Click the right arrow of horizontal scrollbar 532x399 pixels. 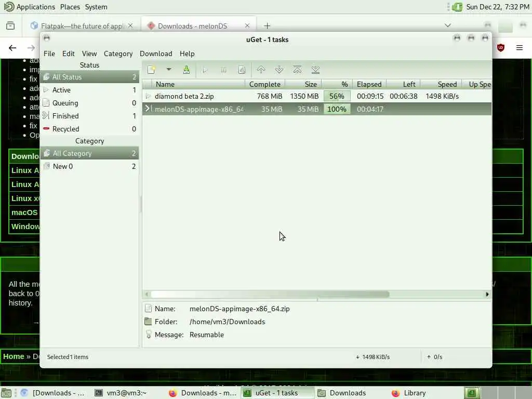point(487,294)
